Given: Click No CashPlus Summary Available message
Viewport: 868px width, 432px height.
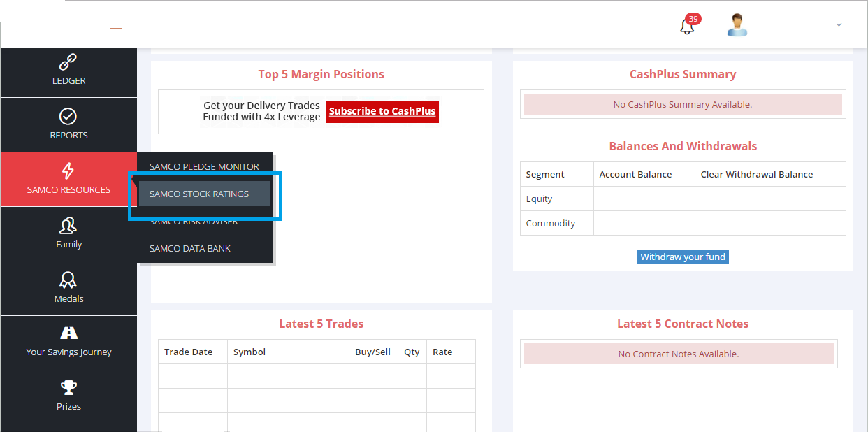Looking at the screenshot, I should (683, 104).
